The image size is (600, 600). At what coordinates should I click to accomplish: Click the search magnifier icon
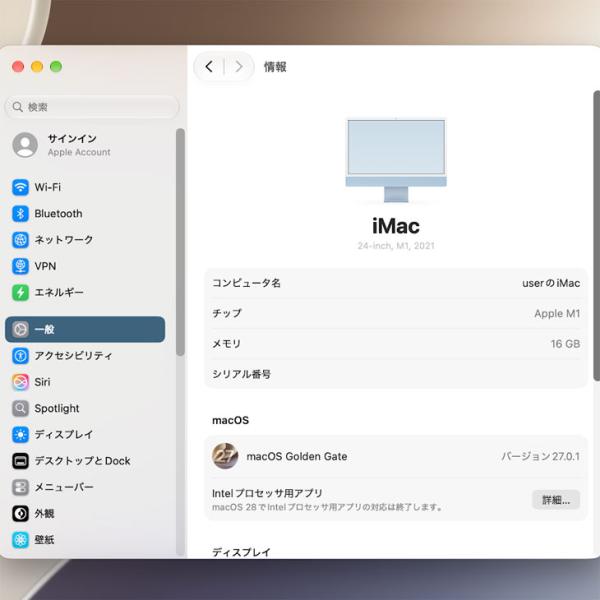pos(18,107)
